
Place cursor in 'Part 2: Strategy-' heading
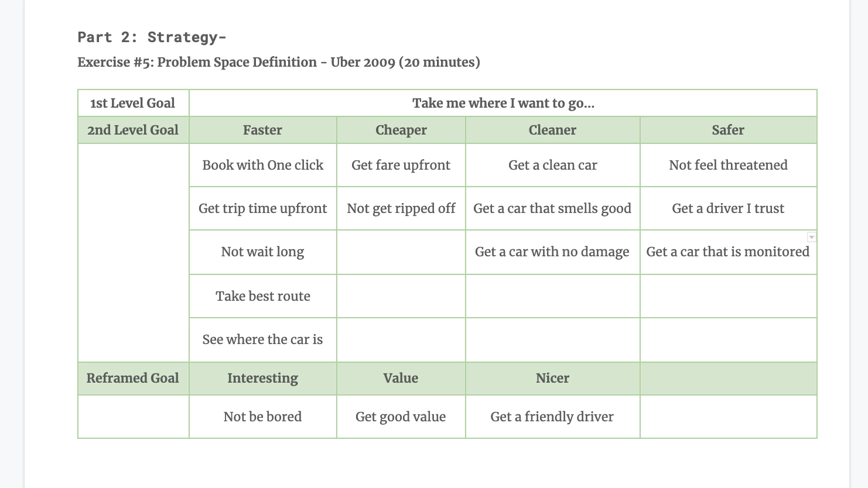152,37
